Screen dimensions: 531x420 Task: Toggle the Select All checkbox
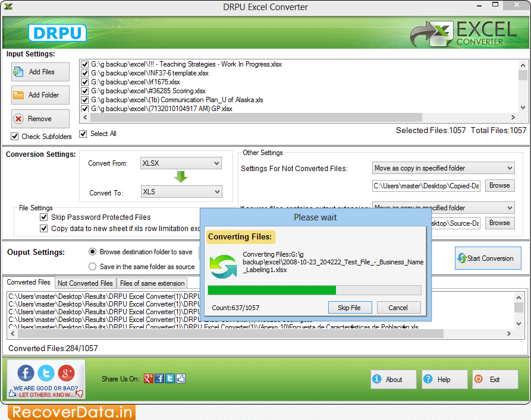pos(83,134)
